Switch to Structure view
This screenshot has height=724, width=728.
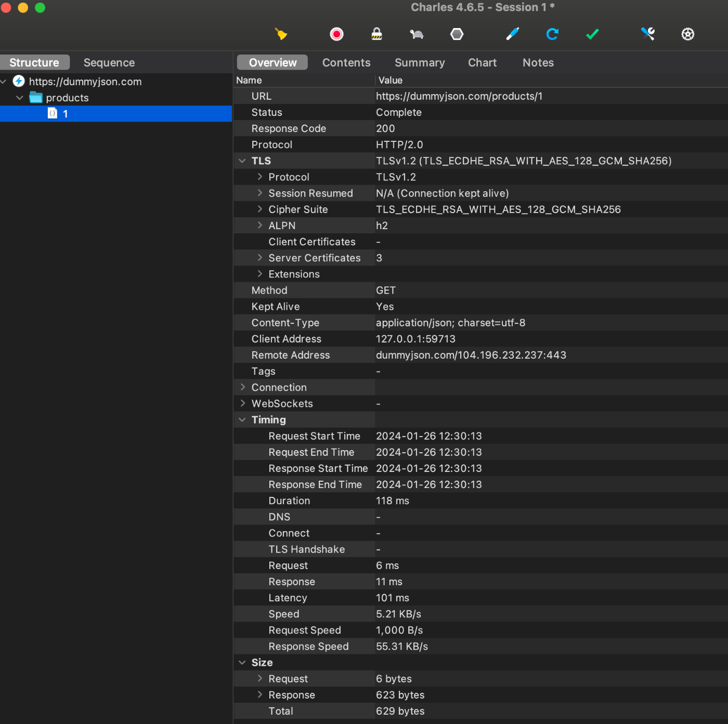point(34,62)
